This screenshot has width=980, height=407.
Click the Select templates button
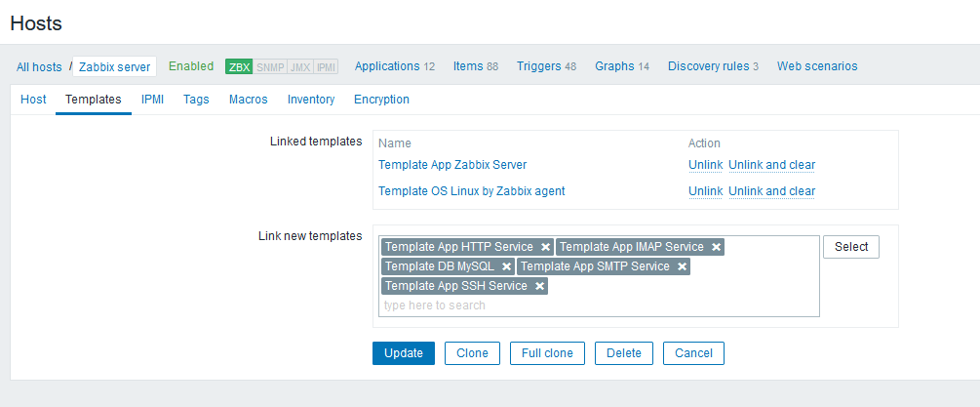tap(851, 247)
